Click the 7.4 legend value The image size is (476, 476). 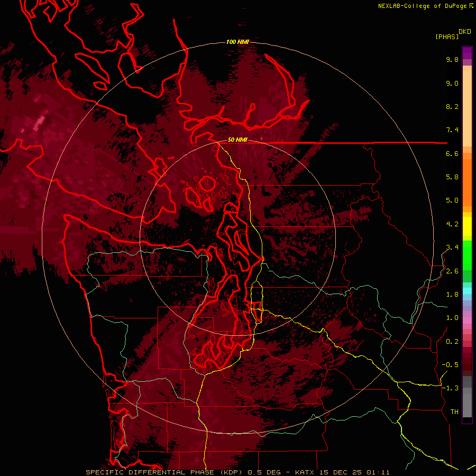(452, 130)
